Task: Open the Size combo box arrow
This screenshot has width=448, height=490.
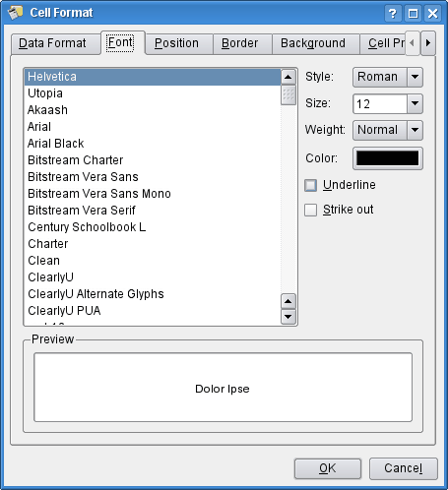Action: 415,103
